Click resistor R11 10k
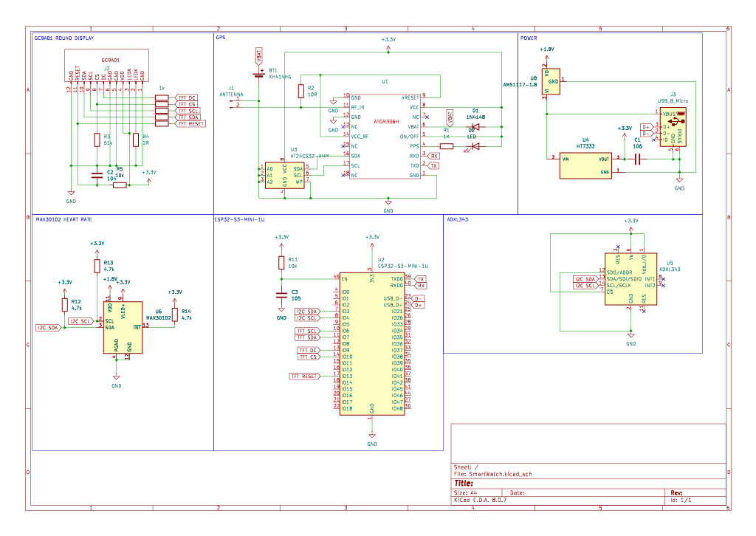756x536 pixels. point(282,262)
